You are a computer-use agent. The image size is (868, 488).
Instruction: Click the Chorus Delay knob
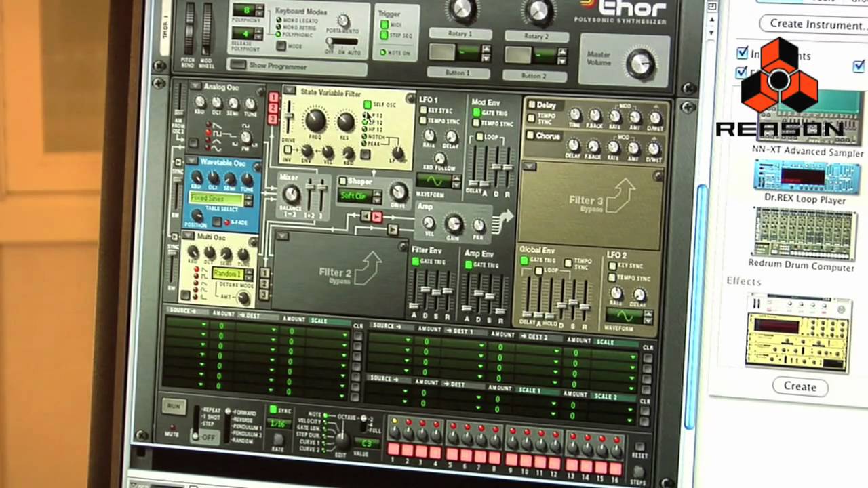pos(573,144)
